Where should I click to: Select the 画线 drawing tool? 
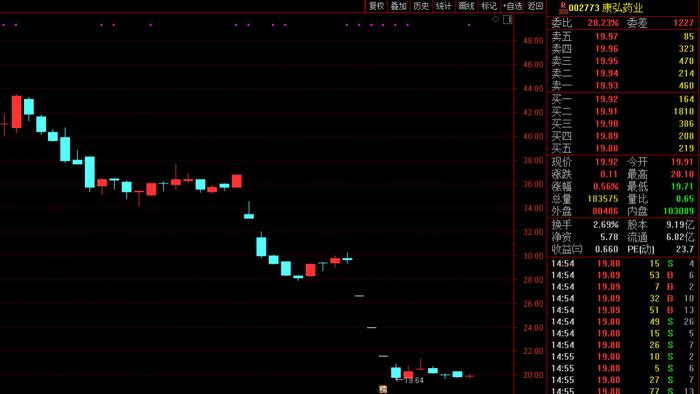click(x=467, y=6)
